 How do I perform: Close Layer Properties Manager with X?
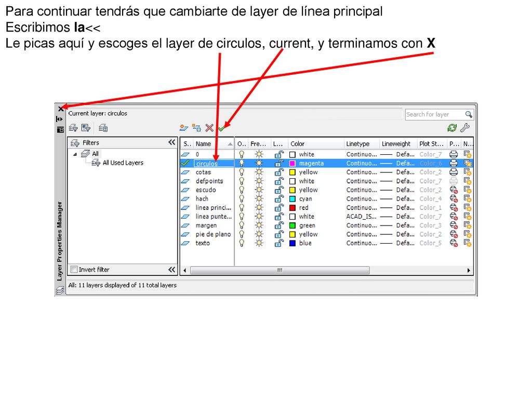tap(60, 109)
